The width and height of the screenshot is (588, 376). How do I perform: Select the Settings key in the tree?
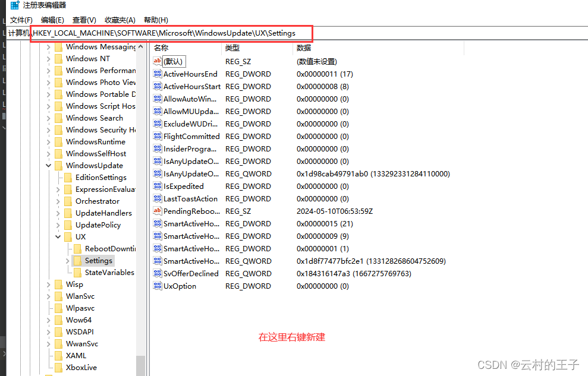click(98, 261)
